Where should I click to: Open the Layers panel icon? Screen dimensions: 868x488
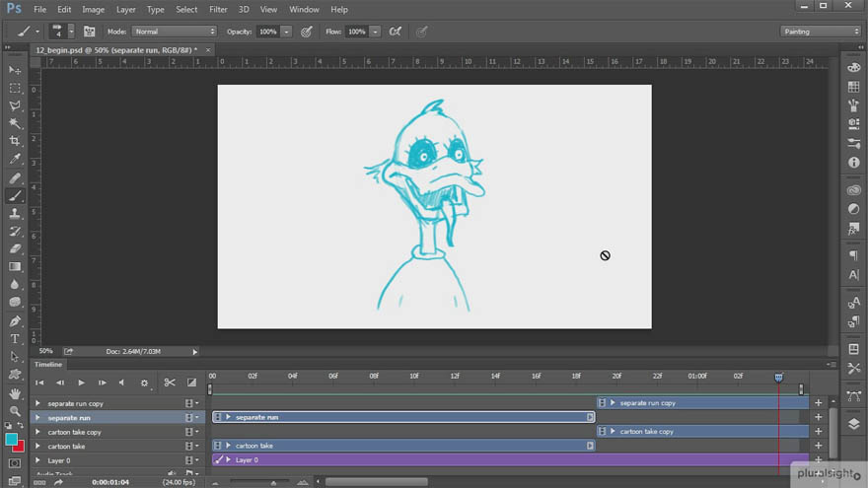(853, 424)
